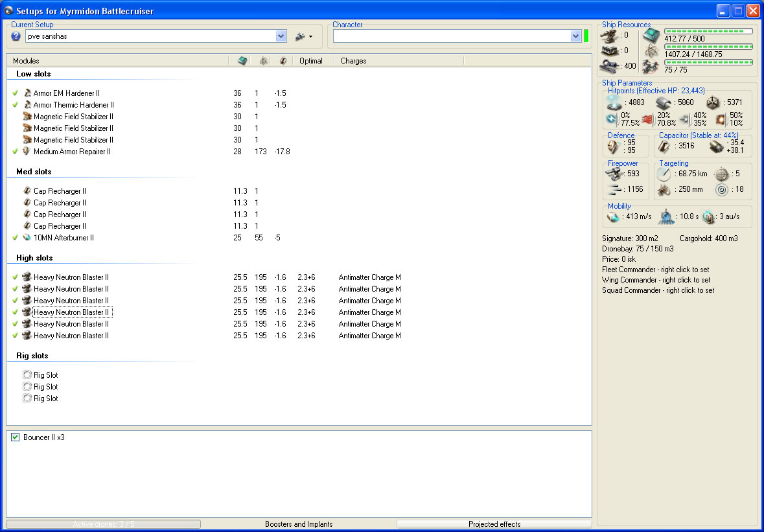Toggle active state of Armor EM Hardener II
Viewport: 764px width, 532px height.
point(15,93)
